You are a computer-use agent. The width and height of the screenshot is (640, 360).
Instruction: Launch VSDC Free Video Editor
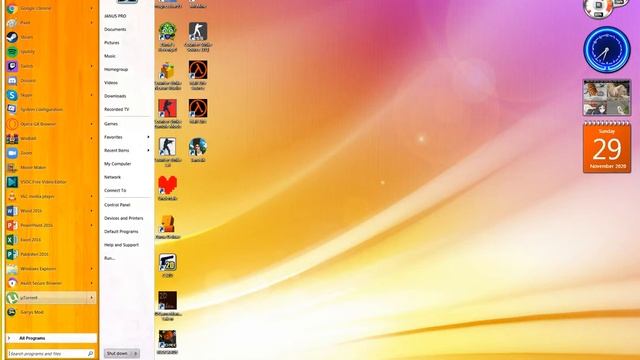tap(51, 182)
